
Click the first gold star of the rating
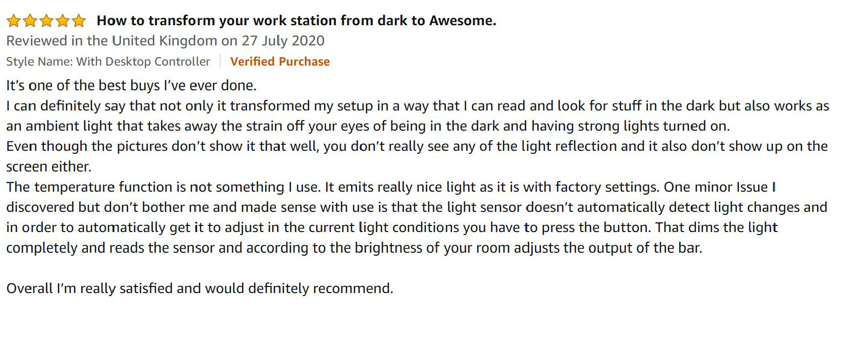click(14, 21)
